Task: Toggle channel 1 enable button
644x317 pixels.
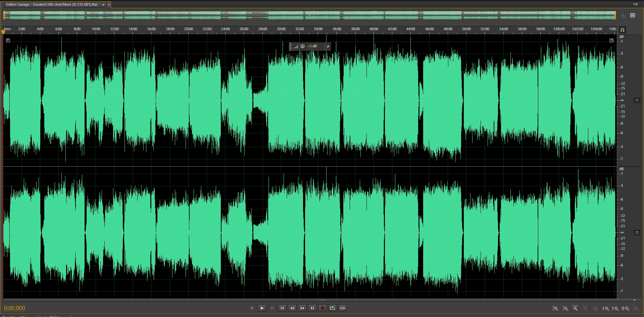Action: [x=637, y=100]
